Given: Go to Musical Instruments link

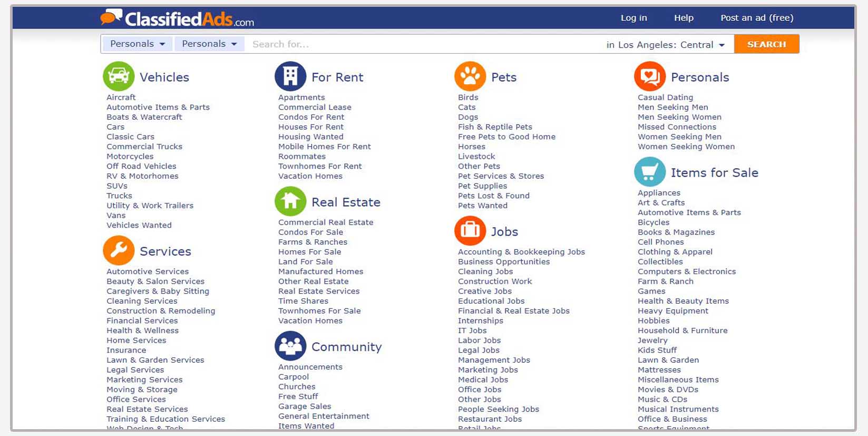Looking at the screenshot, I should click(x=678, y=409).
